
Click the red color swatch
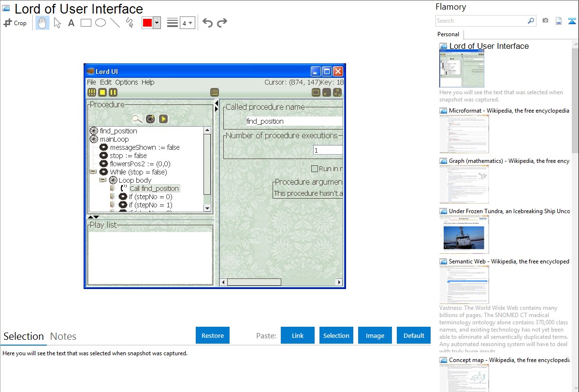[x=147, y=23]
